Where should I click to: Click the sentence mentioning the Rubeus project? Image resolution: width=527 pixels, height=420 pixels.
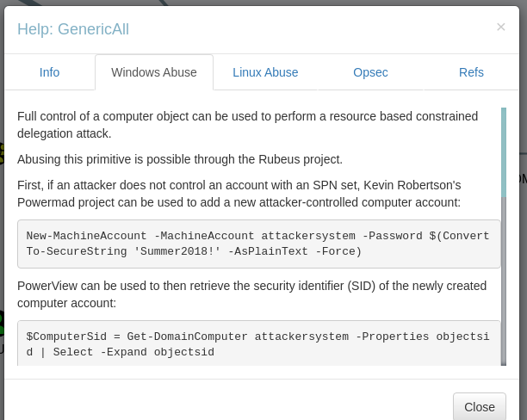point(180,159)
